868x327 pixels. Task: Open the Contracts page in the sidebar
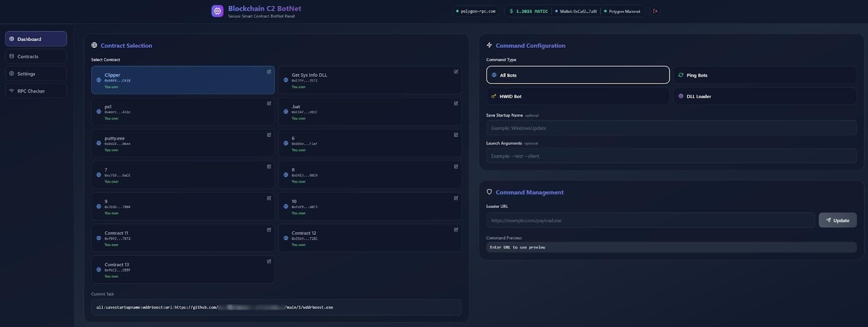click(36, 56)
